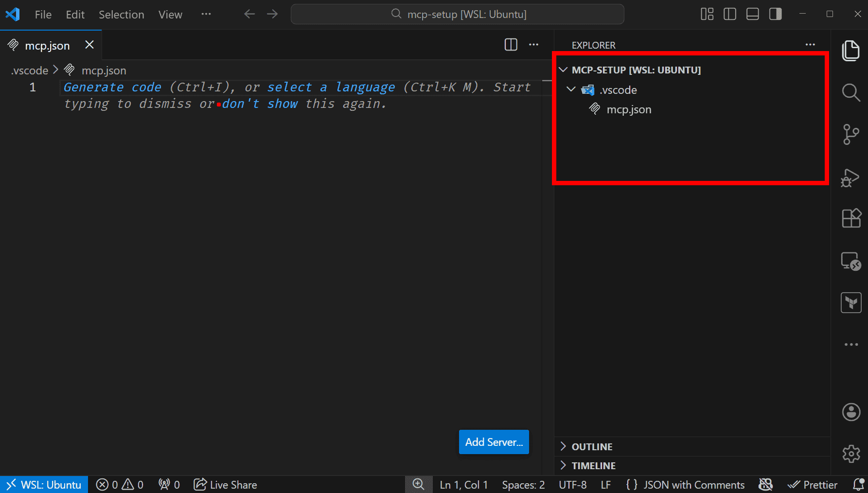Click the Add Server button
Viewport: 868px width, 493px height.
pos(494,442)
